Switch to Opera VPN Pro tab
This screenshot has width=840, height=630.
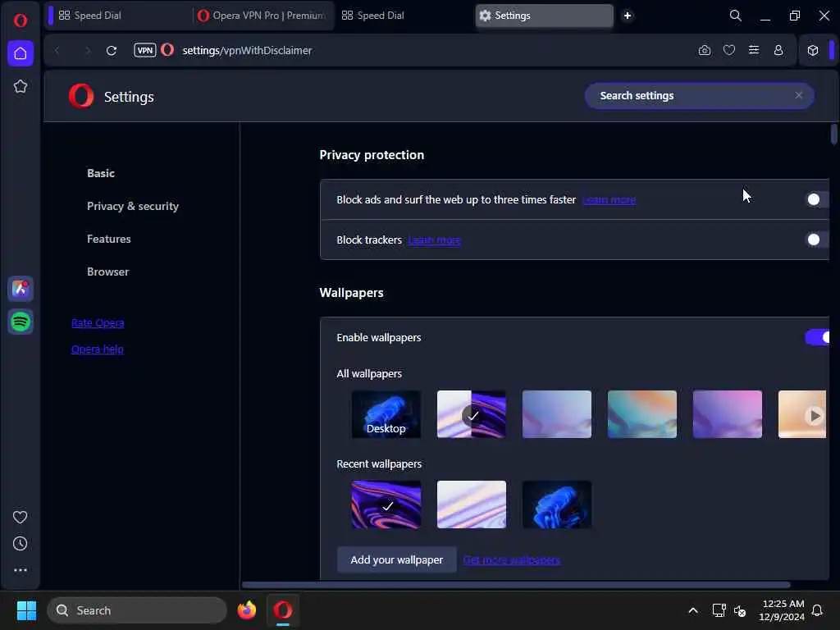(x=263, y=16)
